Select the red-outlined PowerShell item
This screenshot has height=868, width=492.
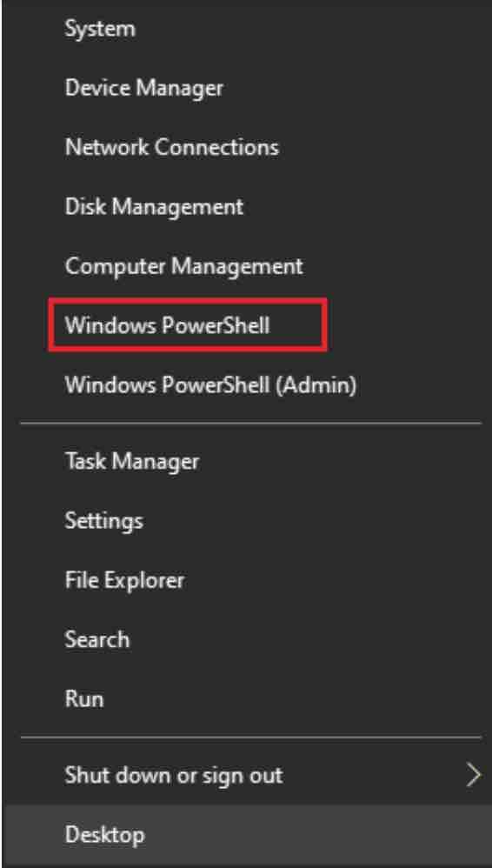[x=188, y=325]
